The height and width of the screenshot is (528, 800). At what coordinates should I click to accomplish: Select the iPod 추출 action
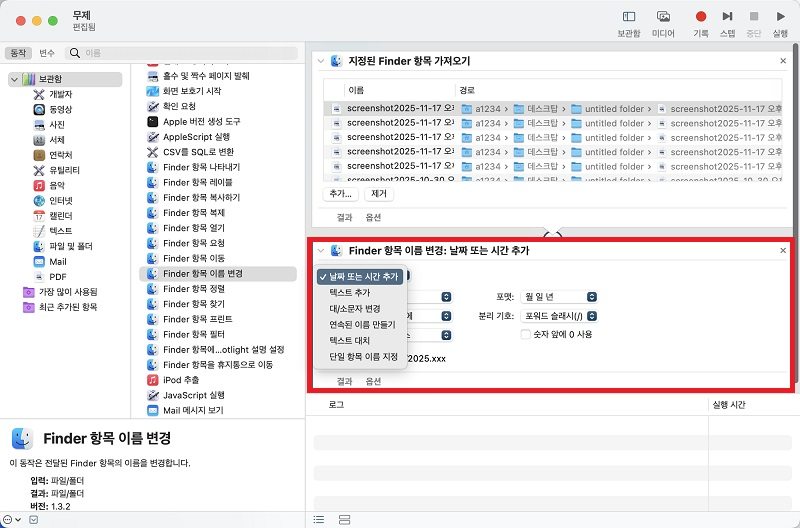coord(173,380)
